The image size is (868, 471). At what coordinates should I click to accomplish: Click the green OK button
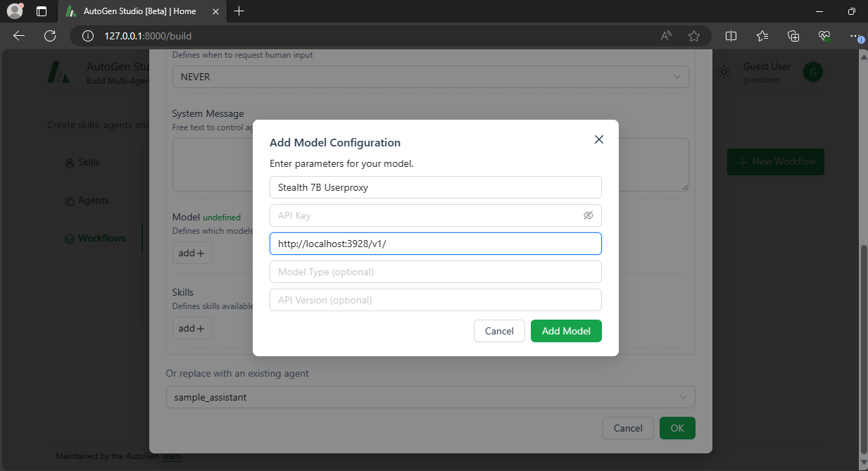coord(677,428)
